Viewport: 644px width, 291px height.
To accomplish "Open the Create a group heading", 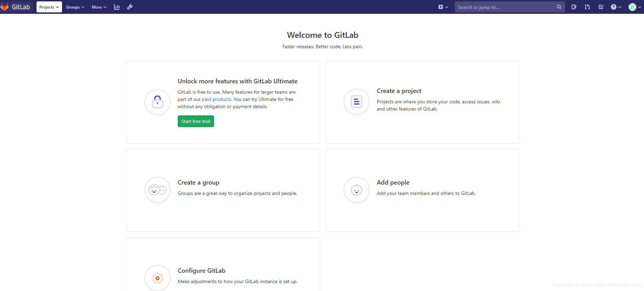I will tap(198, 183).
